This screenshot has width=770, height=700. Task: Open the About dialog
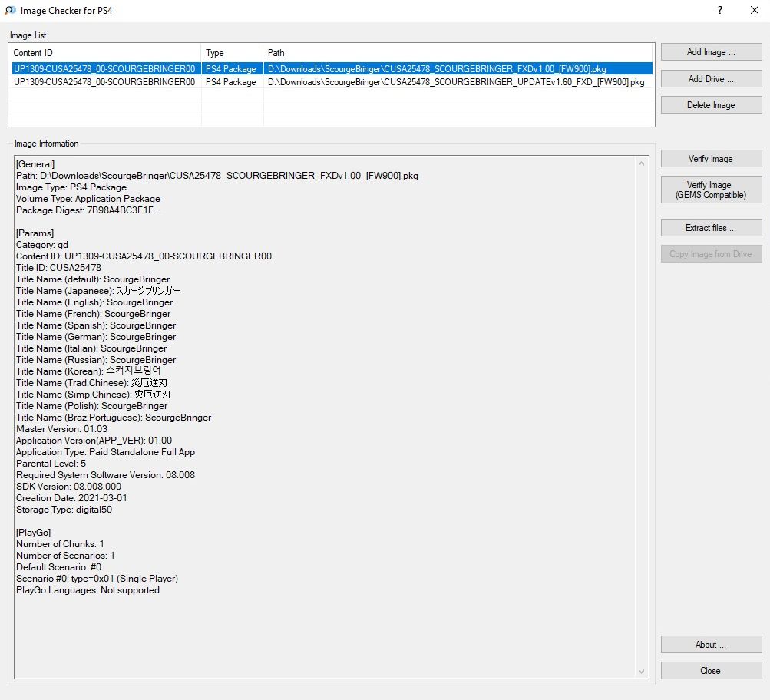point(711,645)
